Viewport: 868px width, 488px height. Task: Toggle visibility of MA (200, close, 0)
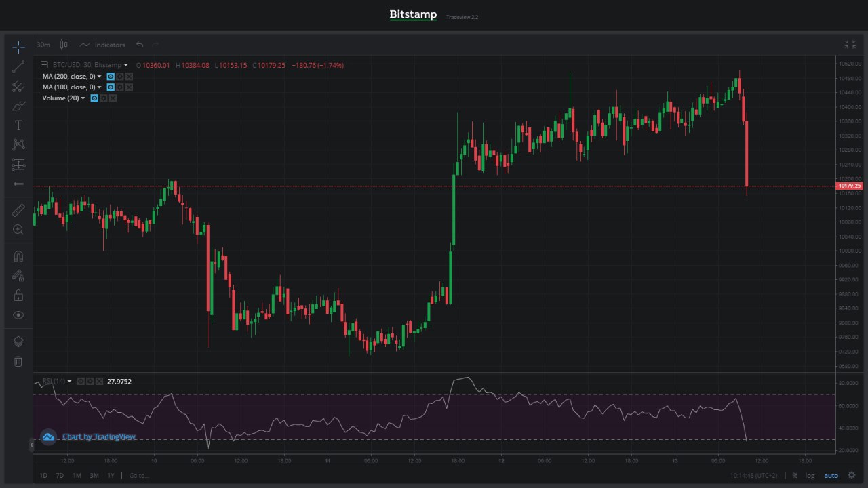click(111, 77)
